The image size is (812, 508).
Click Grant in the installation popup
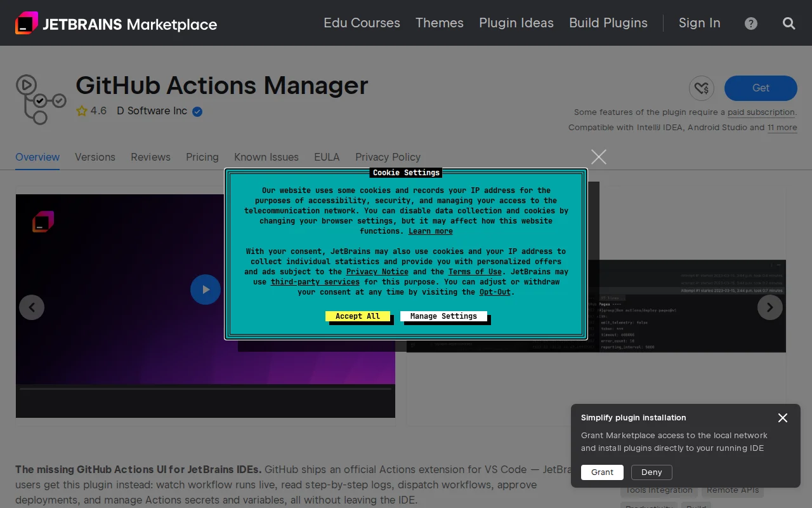click(602, 472)
